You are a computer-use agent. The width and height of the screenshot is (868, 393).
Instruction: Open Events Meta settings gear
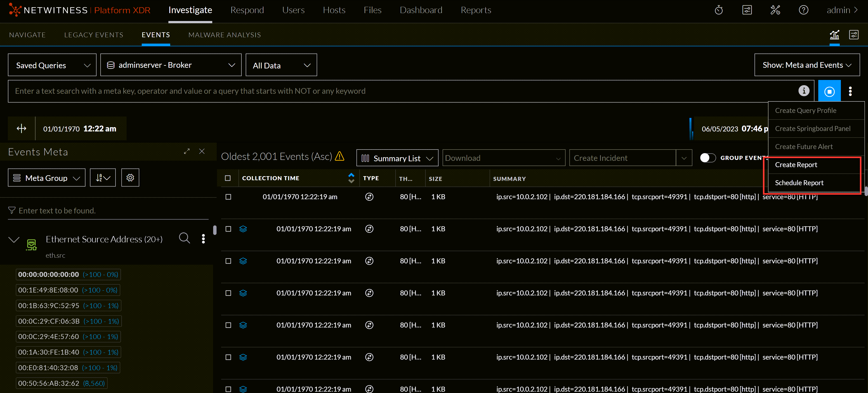[130, 178]
